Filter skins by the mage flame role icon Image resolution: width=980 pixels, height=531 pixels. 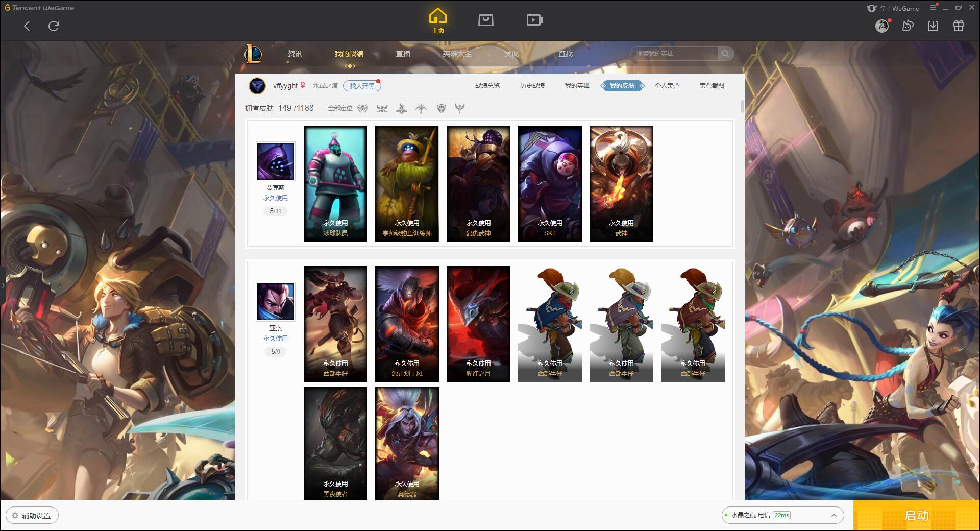point(402,108)
